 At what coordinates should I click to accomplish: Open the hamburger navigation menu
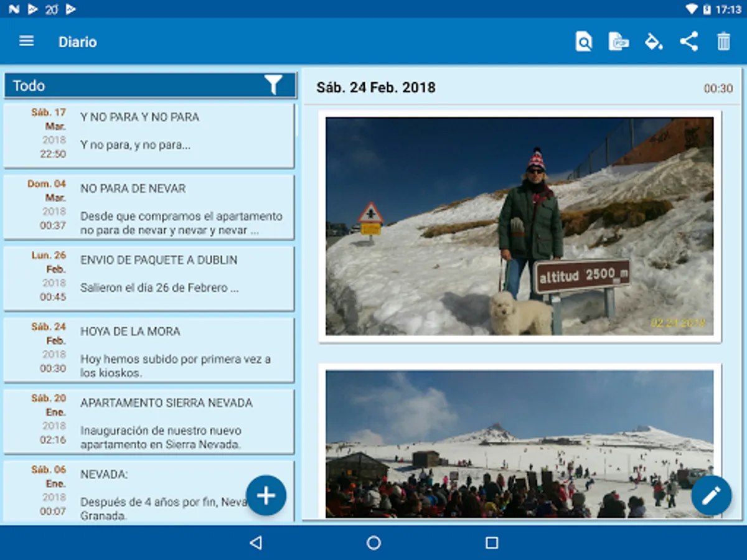26,42
